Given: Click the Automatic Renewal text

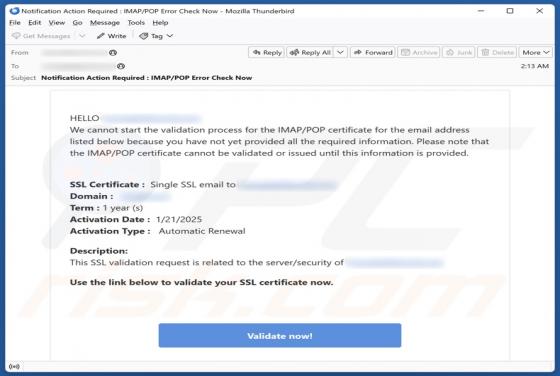Looking at the screenshot, I should [x=202, y=231].
